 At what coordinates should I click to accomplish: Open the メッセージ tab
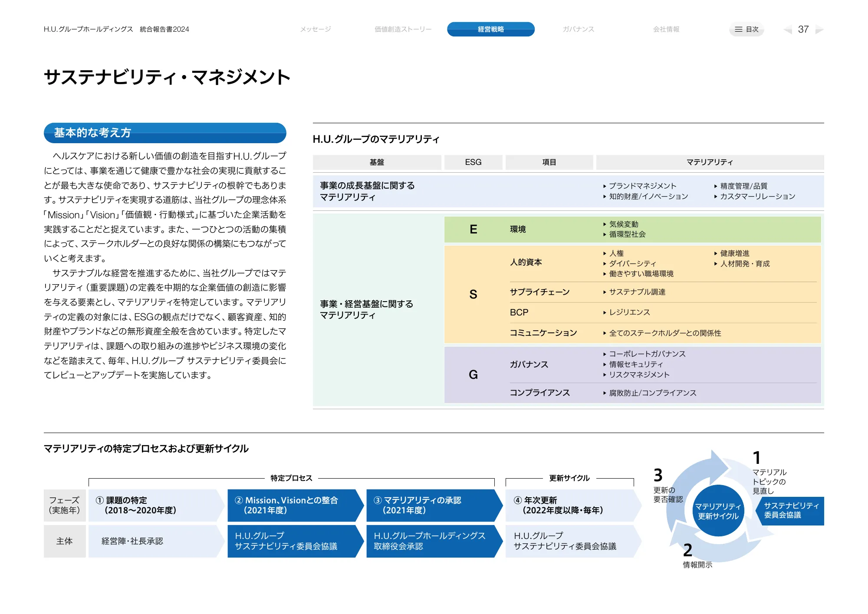(316, 29)
